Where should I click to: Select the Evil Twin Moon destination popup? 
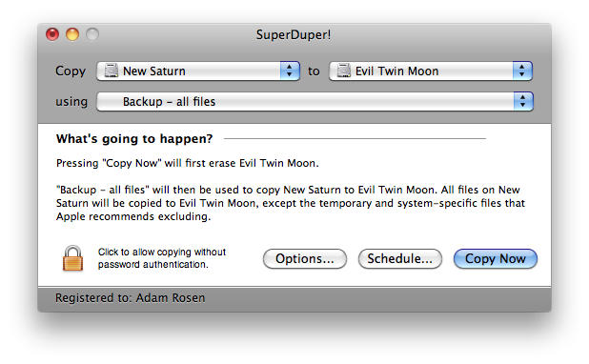click(431, 71)
